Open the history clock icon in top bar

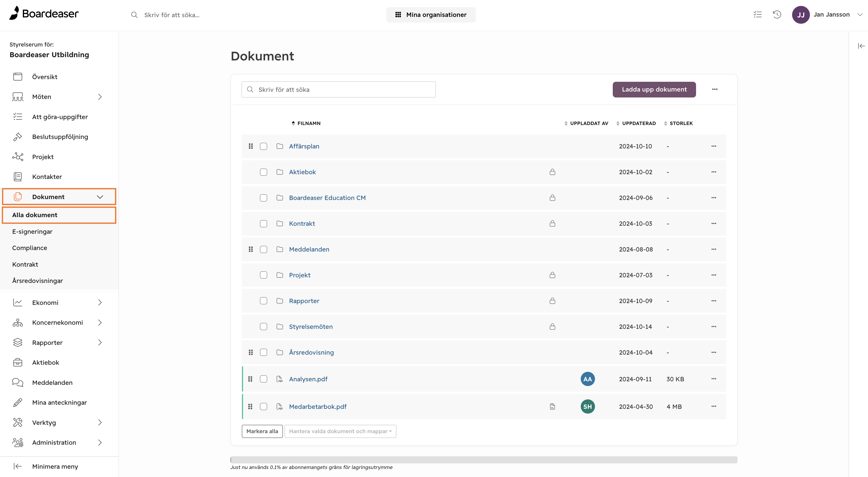coord(777,15)
